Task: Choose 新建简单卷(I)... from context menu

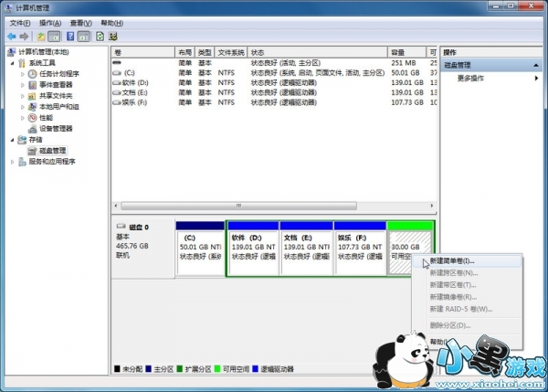Action: tap(468, 261)
